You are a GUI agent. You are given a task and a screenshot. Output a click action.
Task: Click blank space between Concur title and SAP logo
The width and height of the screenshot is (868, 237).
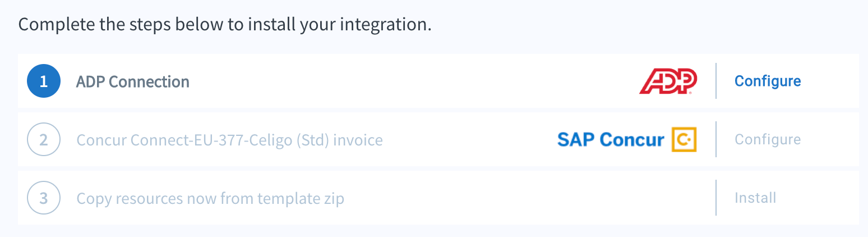[x=470, y=139]
